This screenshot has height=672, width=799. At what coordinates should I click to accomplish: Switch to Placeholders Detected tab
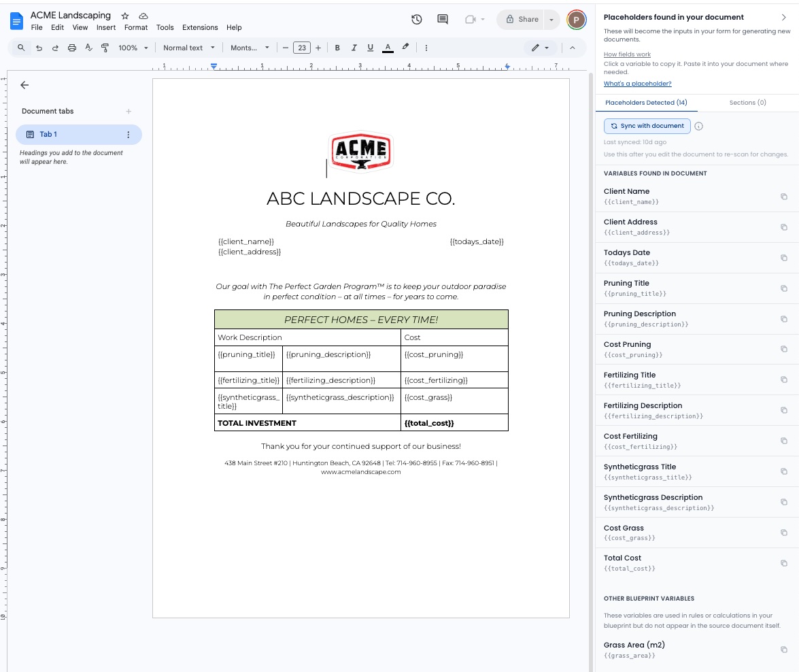pos(646,103)
